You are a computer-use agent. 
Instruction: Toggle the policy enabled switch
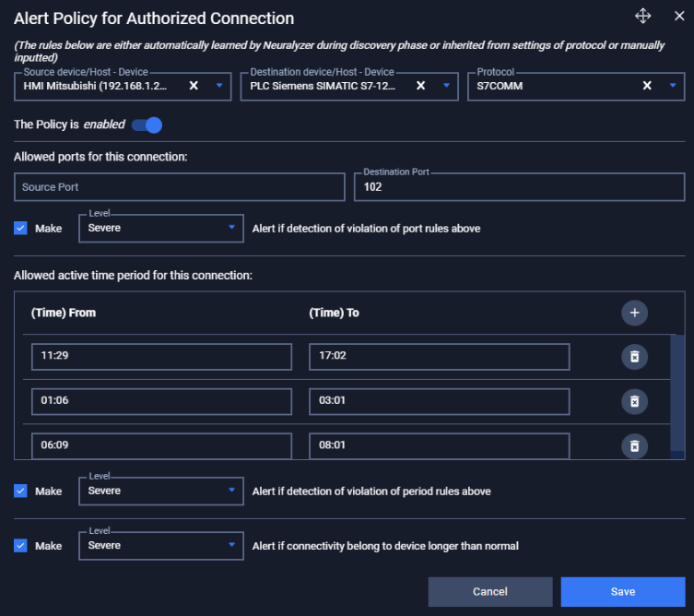click(147, 124)
